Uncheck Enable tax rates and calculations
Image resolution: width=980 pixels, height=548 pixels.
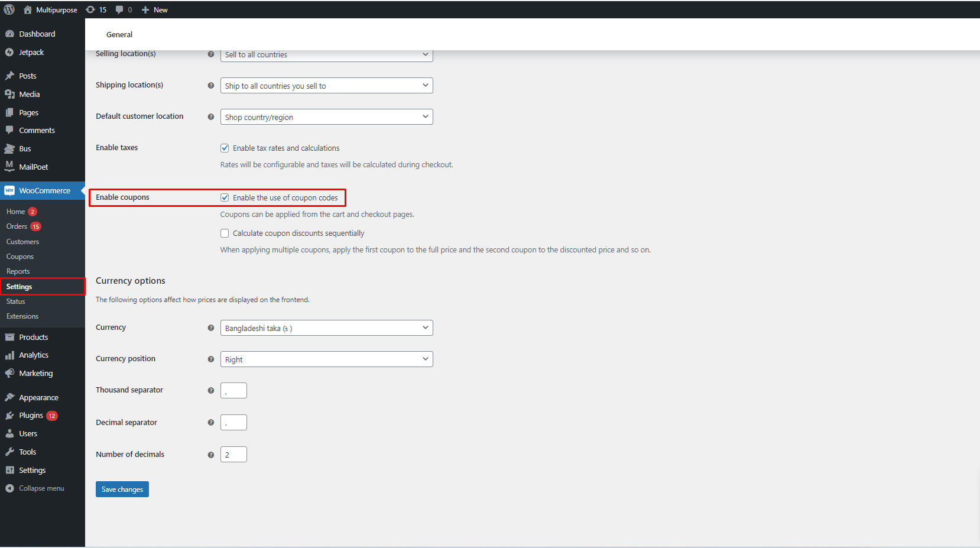point(225,148)
